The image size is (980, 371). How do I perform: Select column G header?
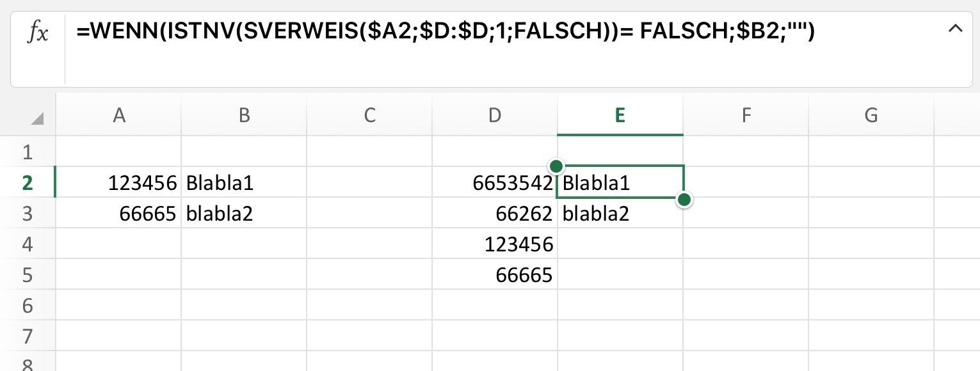871,115
